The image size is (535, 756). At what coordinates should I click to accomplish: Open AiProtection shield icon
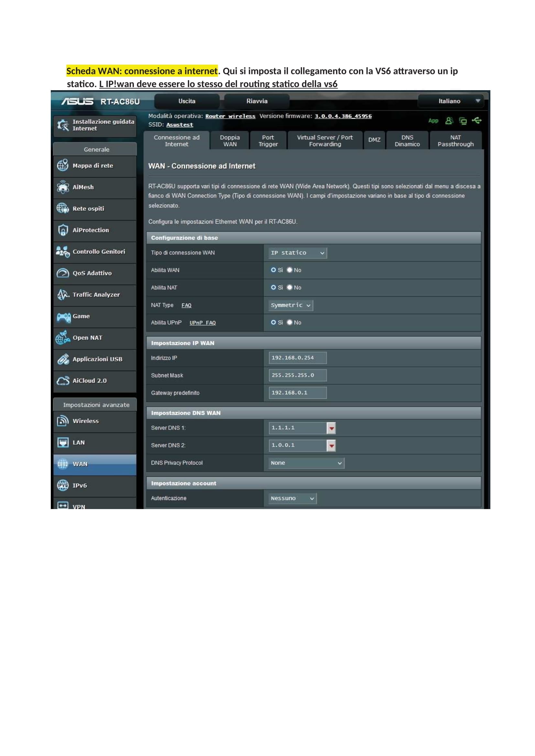click(x=63, y=230)
